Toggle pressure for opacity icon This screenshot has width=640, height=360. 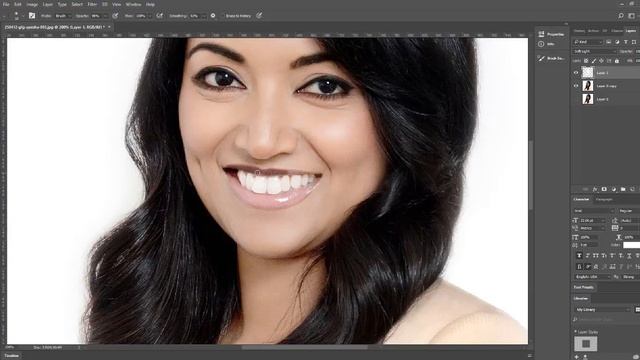coord(116,16)
